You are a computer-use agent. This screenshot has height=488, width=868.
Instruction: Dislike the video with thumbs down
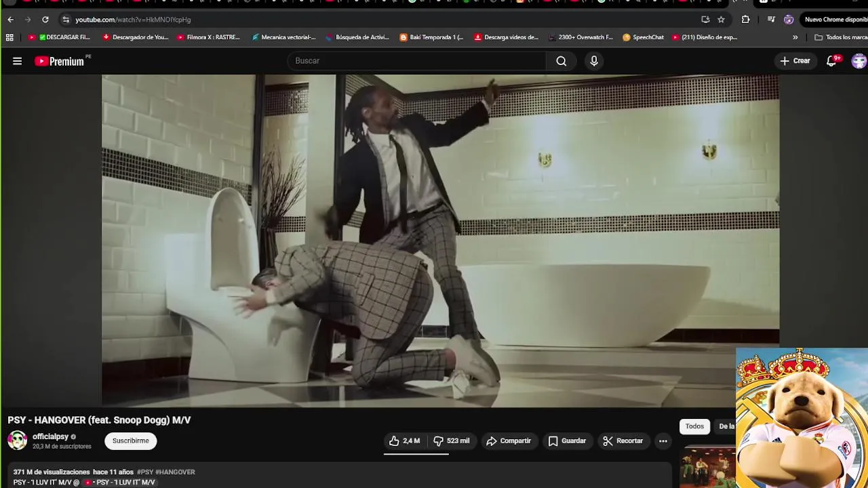[452, 441]
